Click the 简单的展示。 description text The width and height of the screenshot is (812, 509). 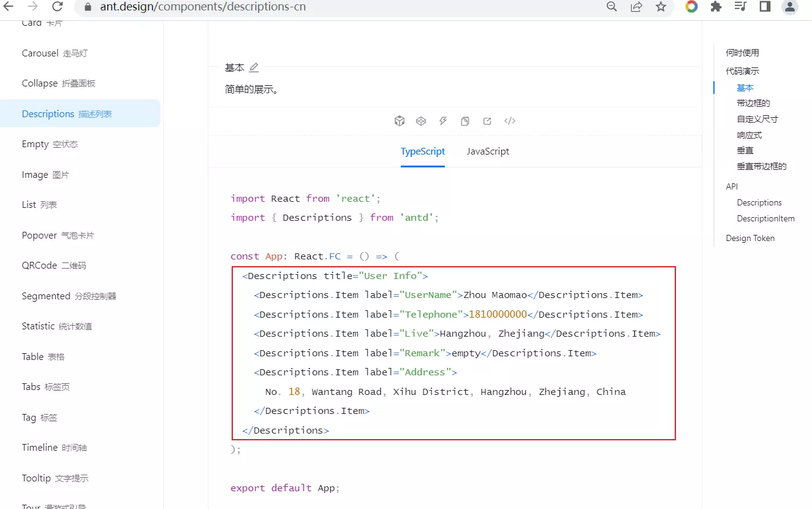pyautogui.click(x=252, y=90)
